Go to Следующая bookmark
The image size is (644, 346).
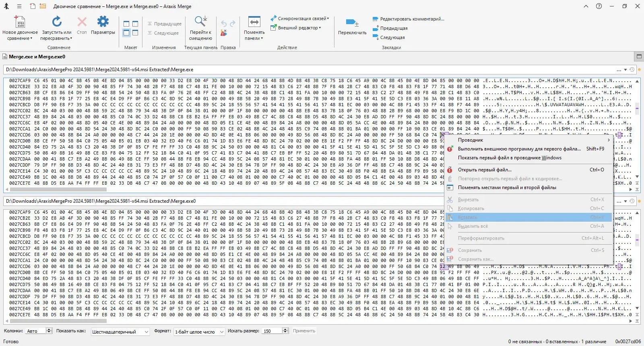tap(388, 37)
